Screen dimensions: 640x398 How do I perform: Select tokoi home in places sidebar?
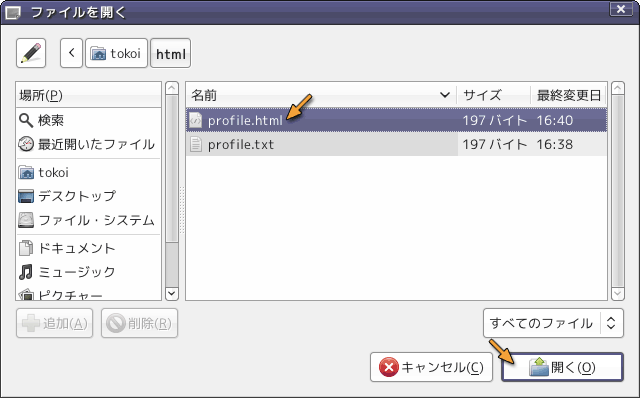point(88,172)
